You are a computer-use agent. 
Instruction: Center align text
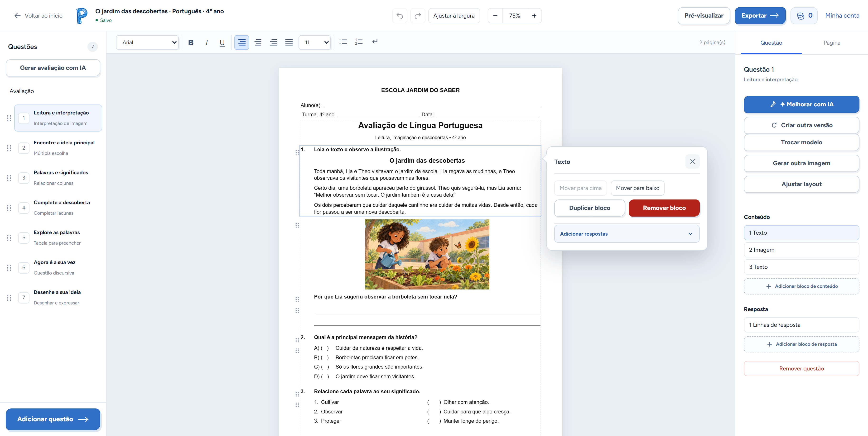click(x=258, y=43)
